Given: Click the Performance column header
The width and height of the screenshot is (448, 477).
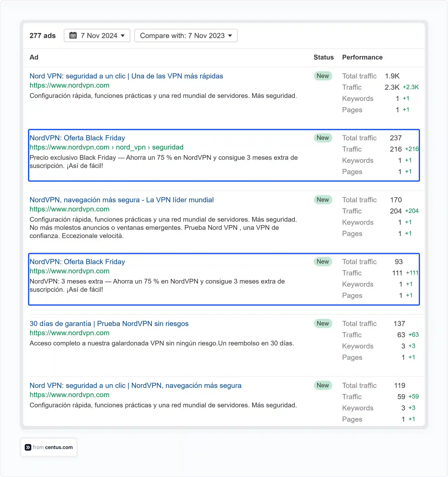Looking at the screenshot, I should pyautogui.click(x=362, y=57).
